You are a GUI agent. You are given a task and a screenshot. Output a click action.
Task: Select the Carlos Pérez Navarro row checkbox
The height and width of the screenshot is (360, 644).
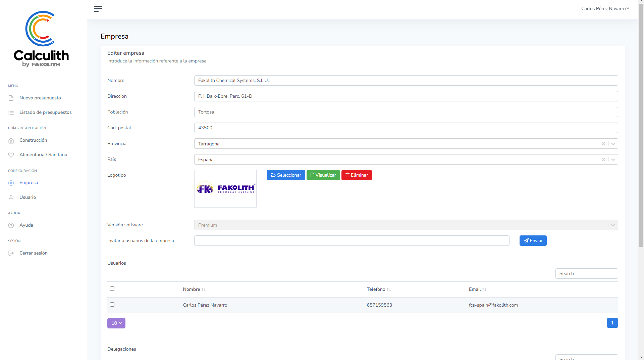coord(112,305)
